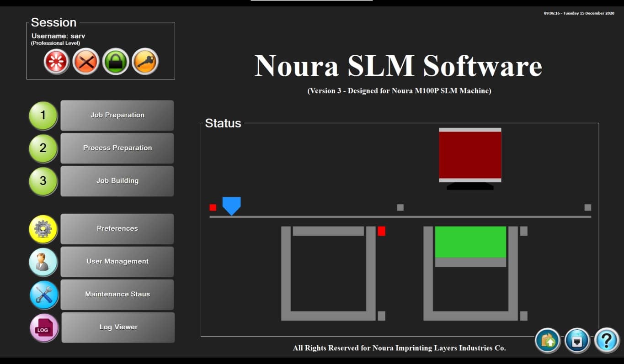Click the wrench and screwdriver maintenance icon
This screenshot has height=364, width=624.
pyautogui.click(x=43, y=295)
